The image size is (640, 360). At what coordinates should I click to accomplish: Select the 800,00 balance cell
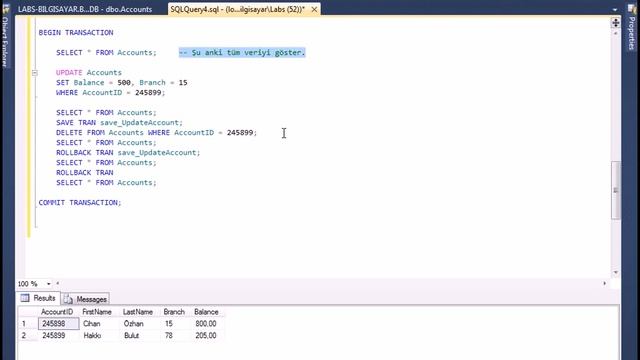(x=207, y=324)
